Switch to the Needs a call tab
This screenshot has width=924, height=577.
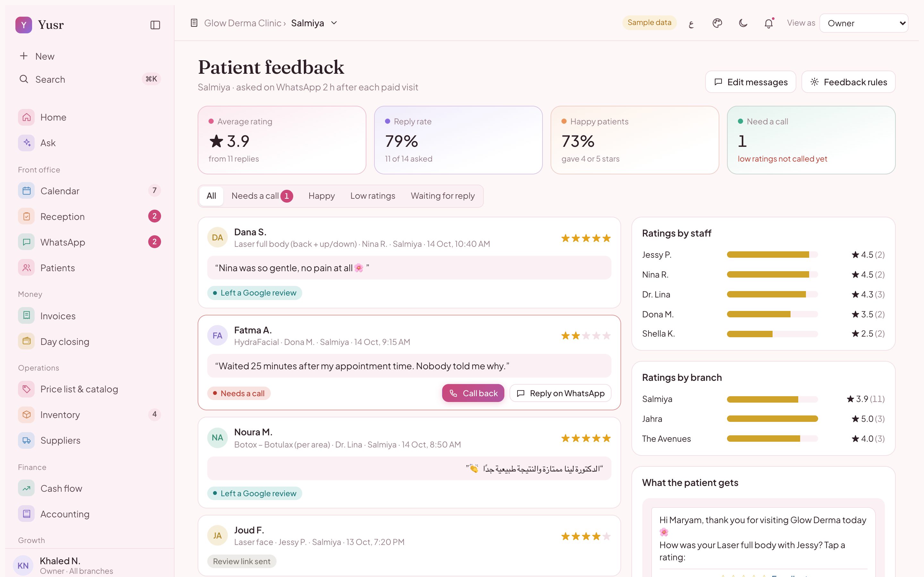tap(262, 196)
